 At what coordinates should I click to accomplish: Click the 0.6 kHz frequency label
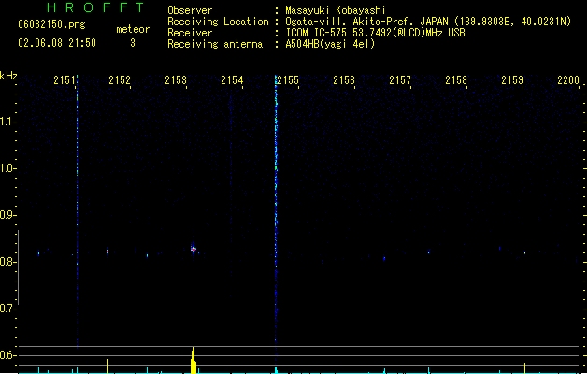coord(7,355)
